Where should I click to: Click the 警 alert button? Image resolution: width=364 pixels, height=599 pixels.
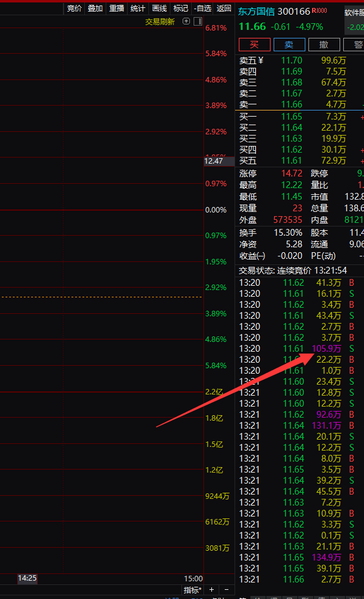tap(355, 45)
